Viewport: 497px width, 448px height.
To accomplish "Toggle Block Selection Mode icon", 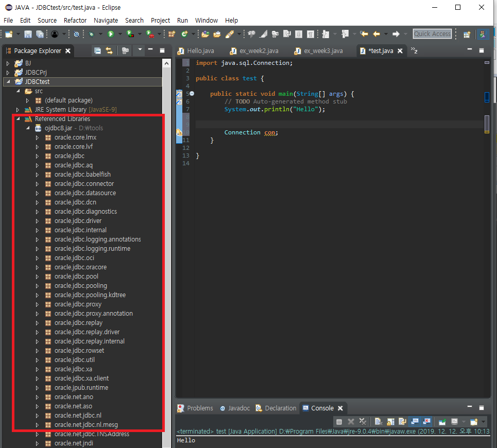I will pos(299,34).
